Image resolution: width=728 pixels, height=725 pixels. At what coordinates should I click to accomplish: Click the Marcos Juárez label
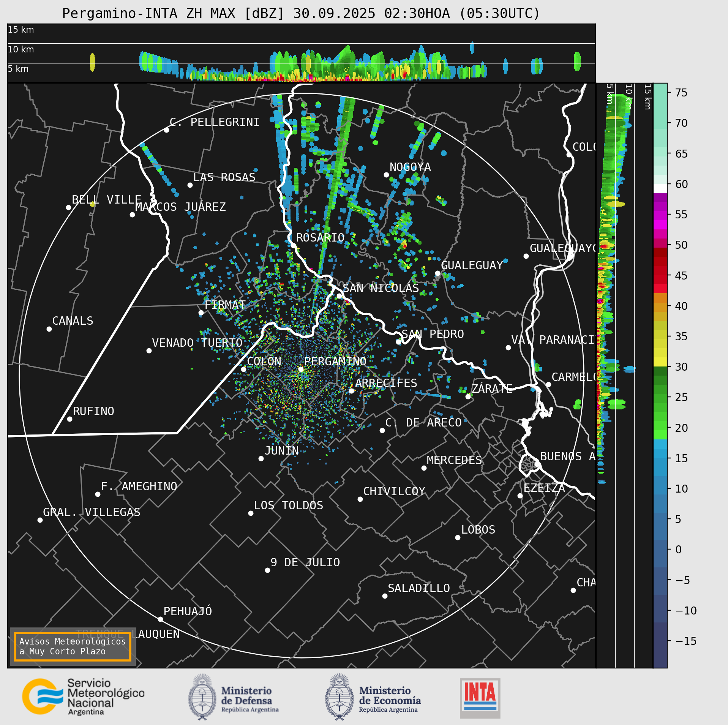coord(180,207)
